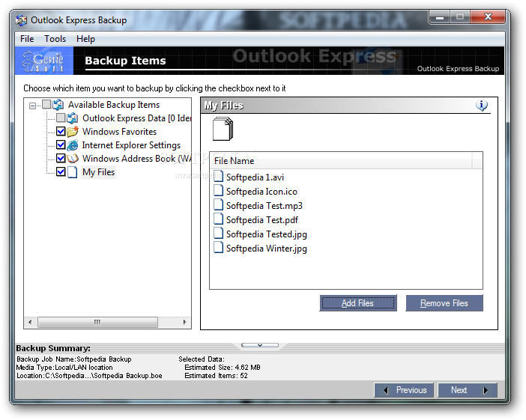Select the Outlook Express Data tree item
This screenshot has width=526, height=420.
point(136,118)
